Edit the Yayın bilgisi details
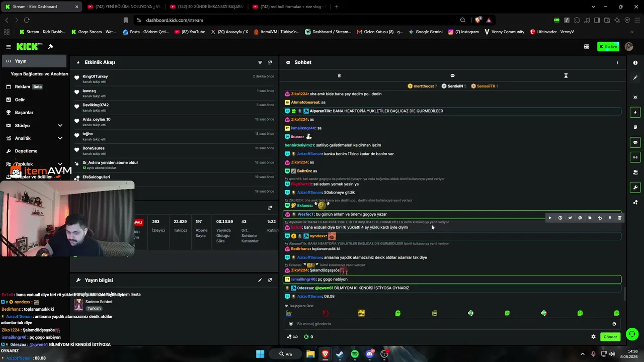 pos(260,280)
